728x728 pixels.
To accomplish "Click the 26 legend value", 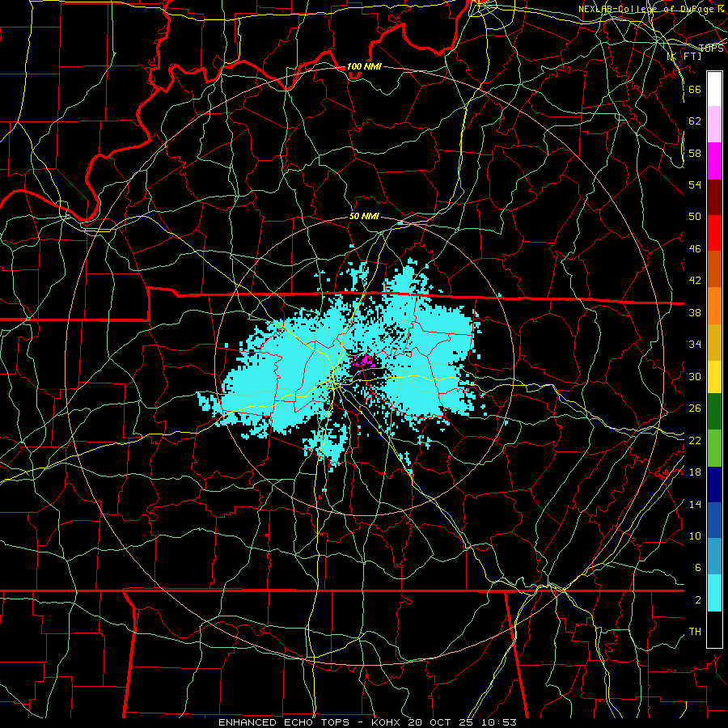I will tap(695, 408).
